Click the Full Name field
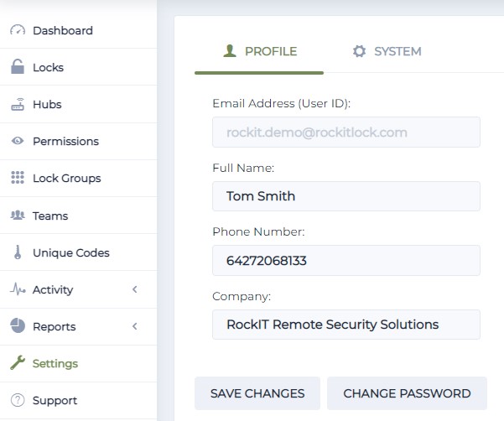The height and width of the screenshot is (421, 504). pos(346,196)
